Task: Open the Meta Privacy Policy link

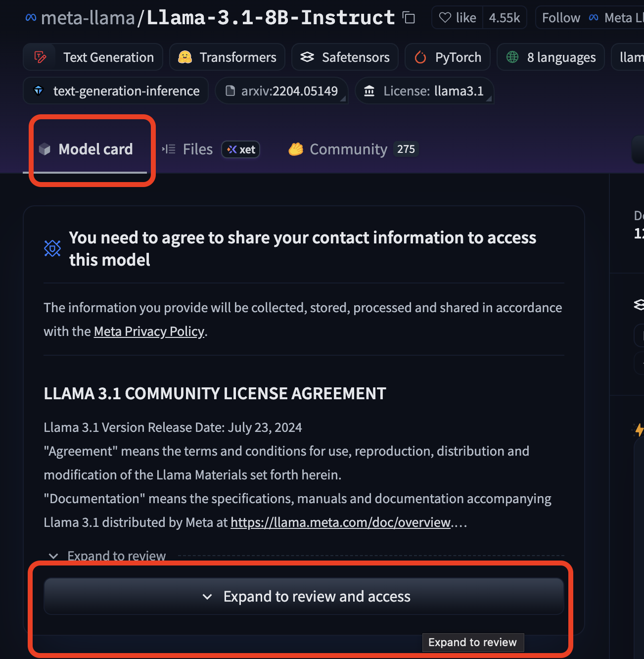Action: click(149, 331)
